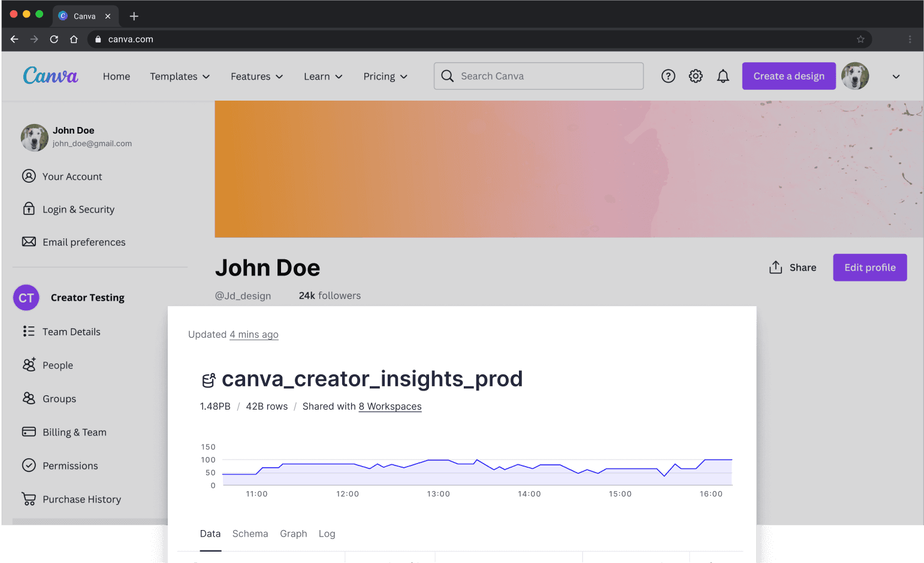Click the Permissions checkmark icon
Image resolution: width=924 pixels, height=563 pixels.
[29, 465]
